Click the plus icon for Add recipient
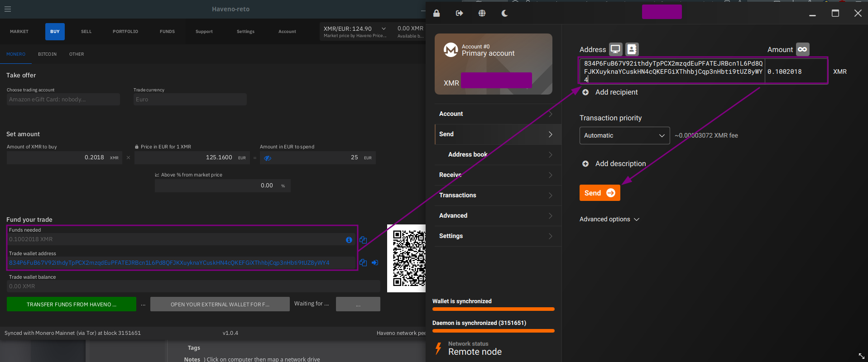 [585, 92]
